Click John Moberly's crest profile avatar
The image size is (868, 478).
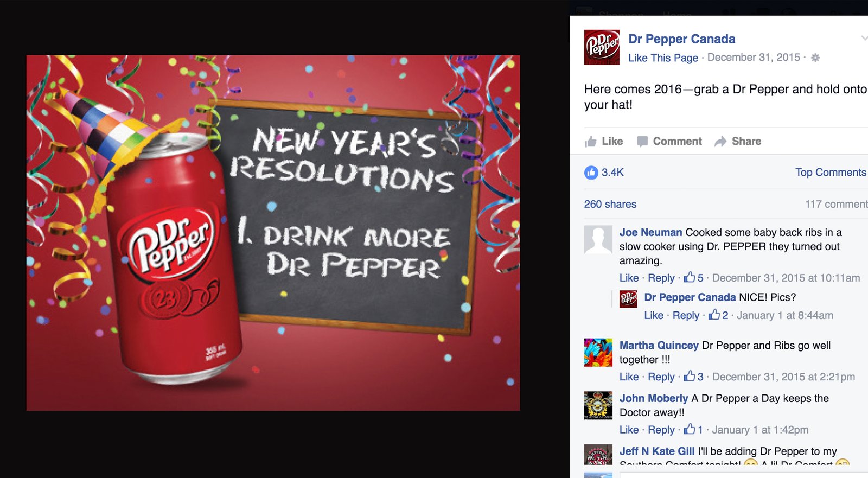(598, 405)
